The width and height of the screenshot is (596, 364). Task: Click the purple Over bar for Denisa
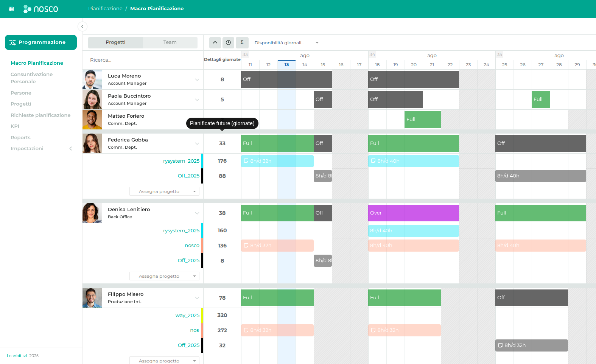pyautogui.click(x=413, y=213)
